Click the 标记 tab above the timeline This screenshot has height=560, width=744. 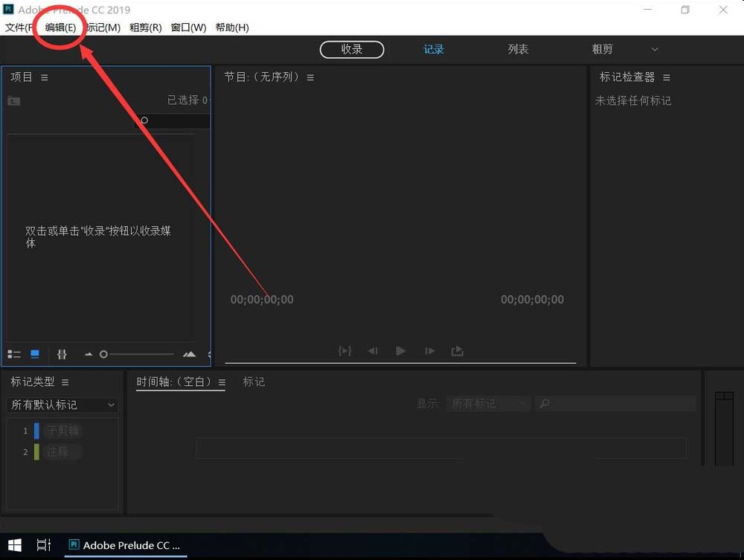pyautogui.click(x=253, y=382)
